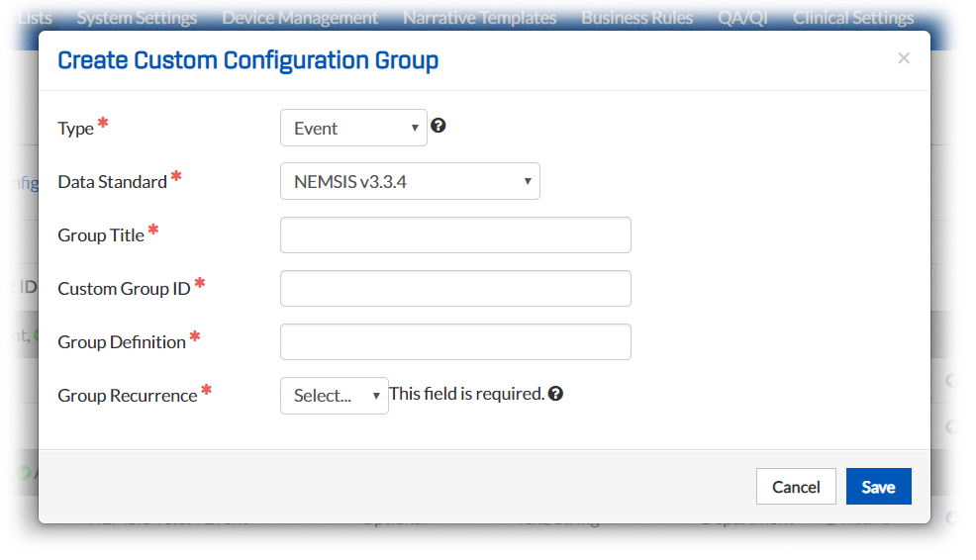
Task: Open the Type dropdown showing Event
Action: point(353,128)
